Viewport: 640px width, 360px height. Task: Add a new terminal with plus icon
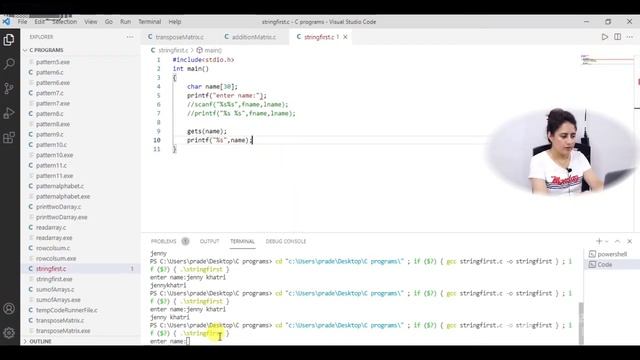599,241
